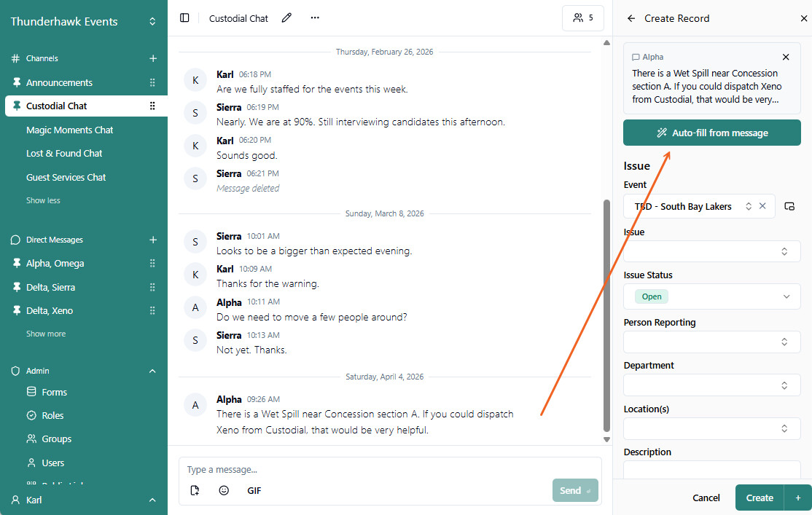Open the Department dropdown

click(712, 385)
